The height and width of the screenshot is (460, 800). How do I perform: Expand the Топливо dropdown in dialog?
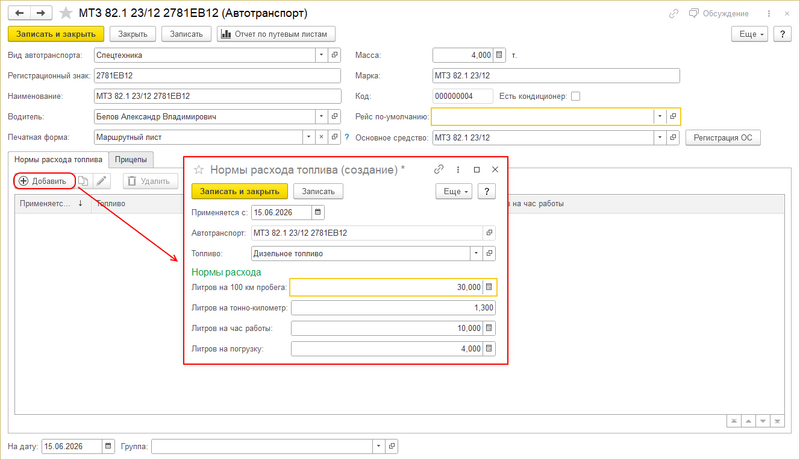pyautogui.click(x=476, y=253)
